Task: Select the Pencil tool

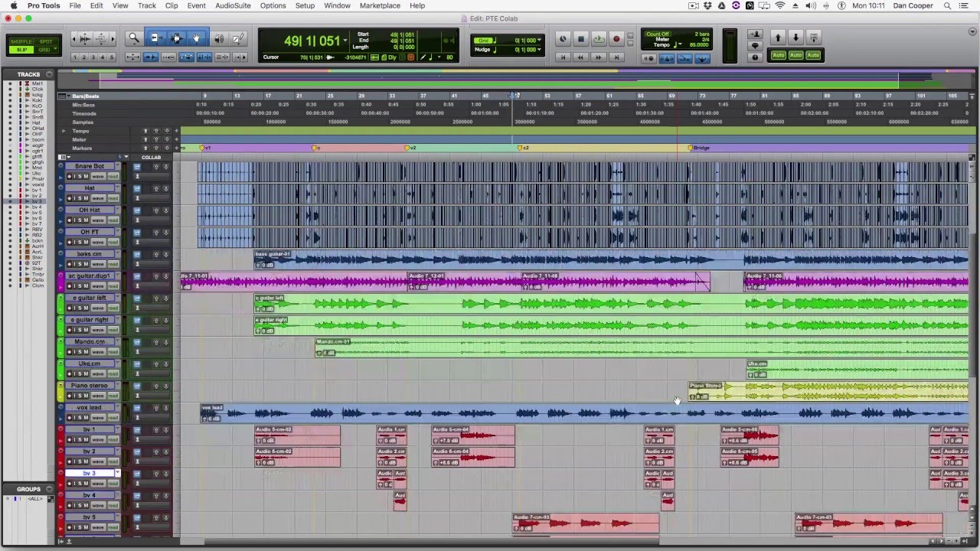Action: (x=238, y=38)
